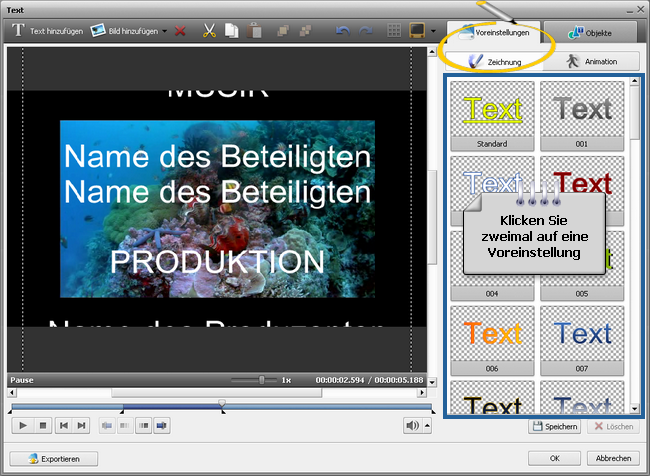The height and width of the screenshot is (476, 650).
Task: Switch to the Objekte tab
Action: click(590, 33)
